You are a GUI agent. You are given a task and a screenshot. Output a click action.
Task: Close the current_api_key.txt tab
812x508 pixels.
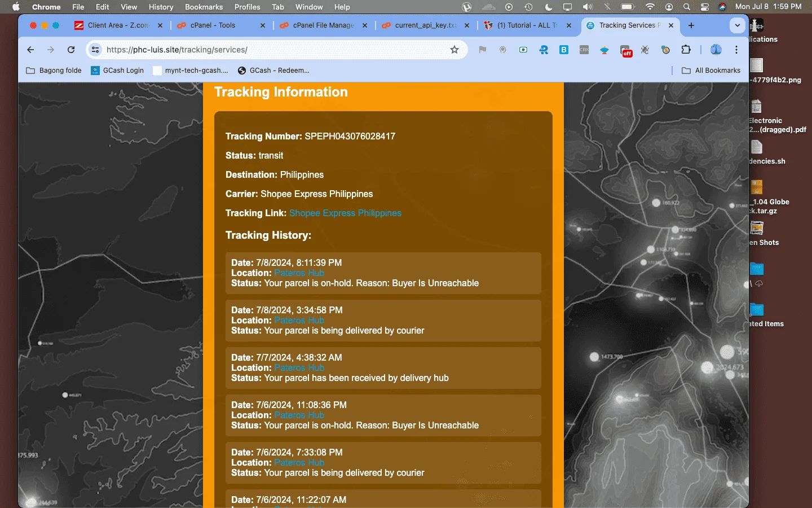click(x=467, y=25)
